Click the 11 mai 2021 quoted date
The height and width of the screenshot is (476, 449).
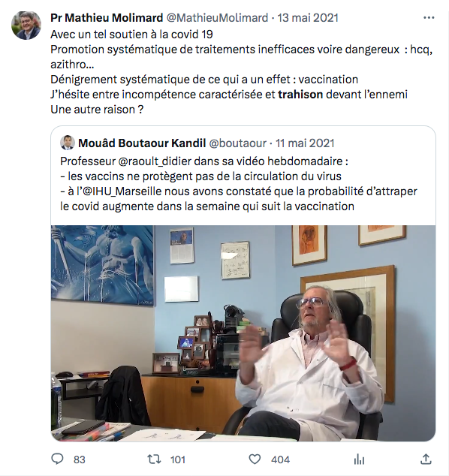click(x=305, y=143)
